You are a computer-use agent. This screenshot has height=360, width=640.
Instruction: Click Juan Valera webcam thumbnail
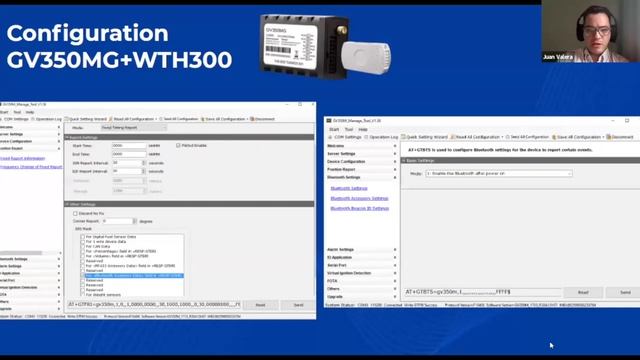590,31
